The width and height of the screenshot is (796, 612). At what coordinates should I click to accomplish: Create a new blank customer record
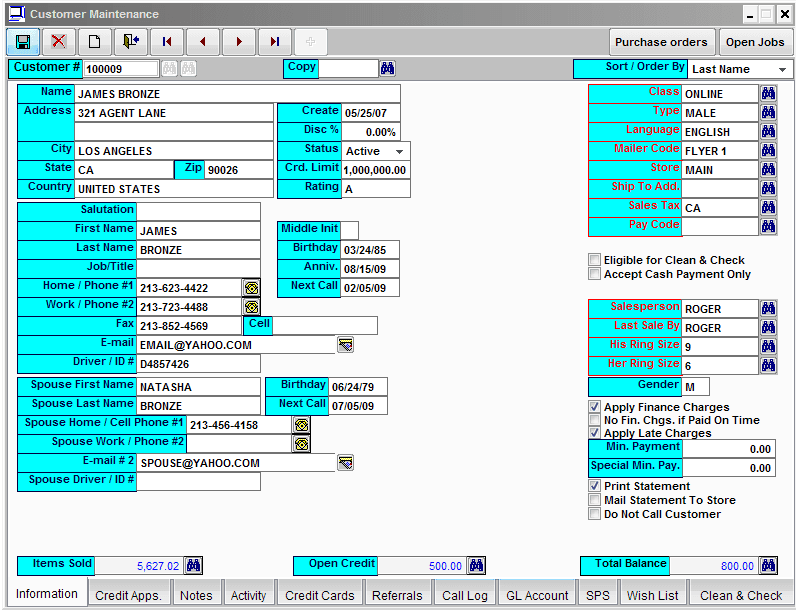94,42
